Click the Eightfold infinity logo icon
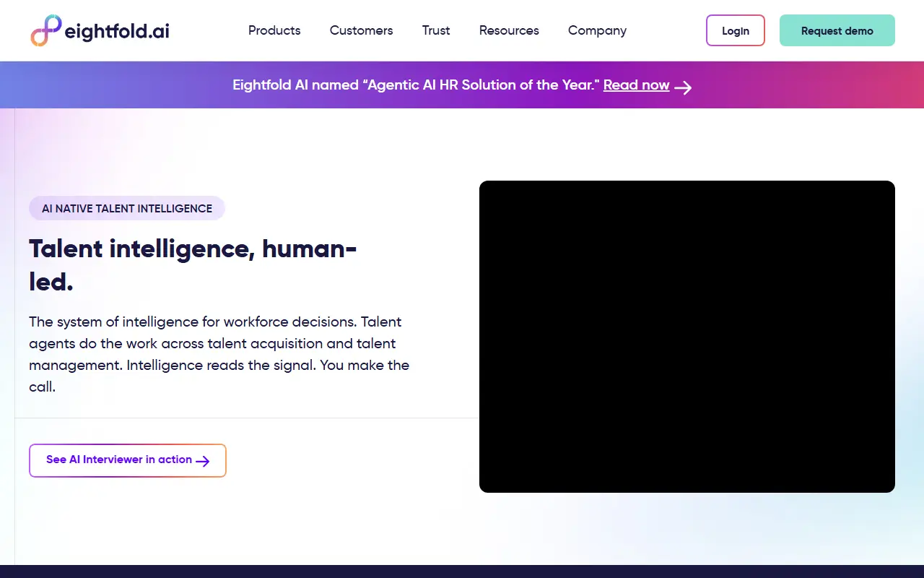Screen dimensions: 924x578 [47, 30]
